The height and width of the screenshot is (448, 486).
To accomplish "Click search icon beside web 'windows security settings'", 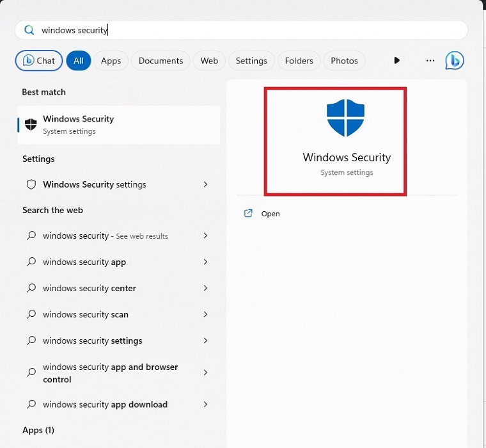I will (x=31, y=340).
